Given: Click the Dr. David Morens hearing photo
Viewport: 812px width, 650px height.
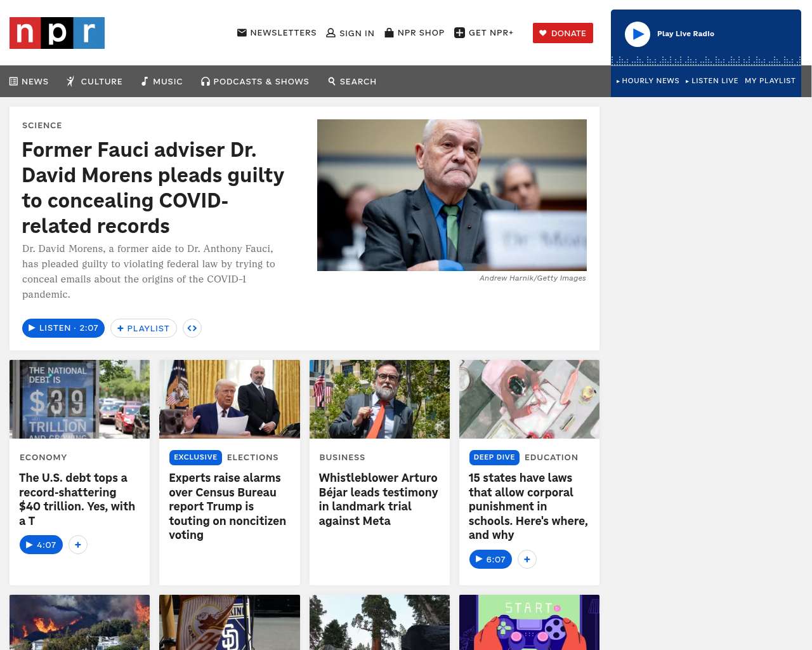Looking at the screenshot, I should coord(452,195).
